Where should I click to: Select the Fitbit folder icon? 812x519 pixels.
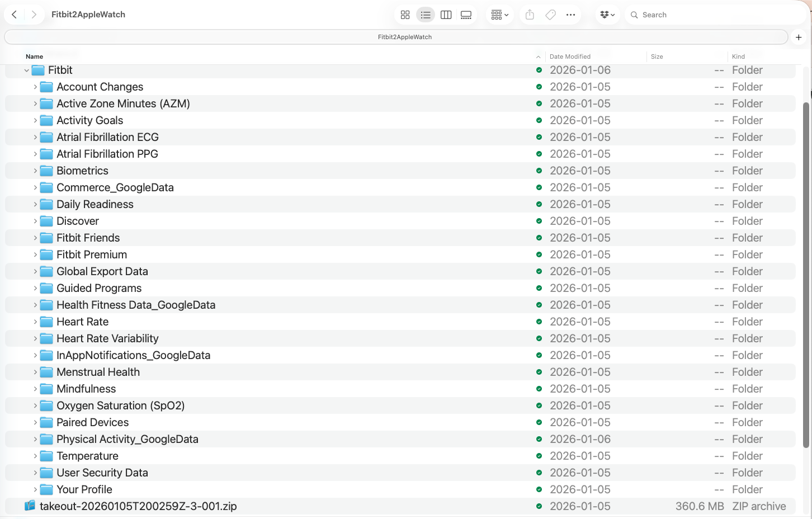point(38,70)
